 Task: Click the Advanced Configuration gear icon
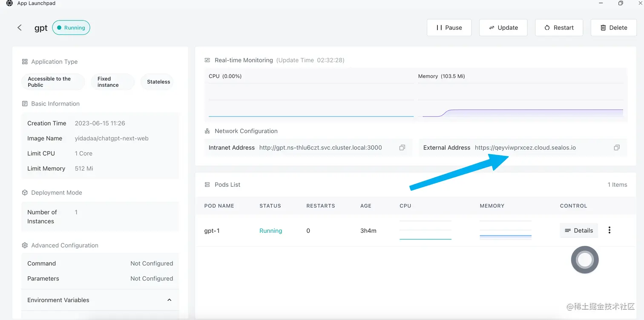point(25,246)
